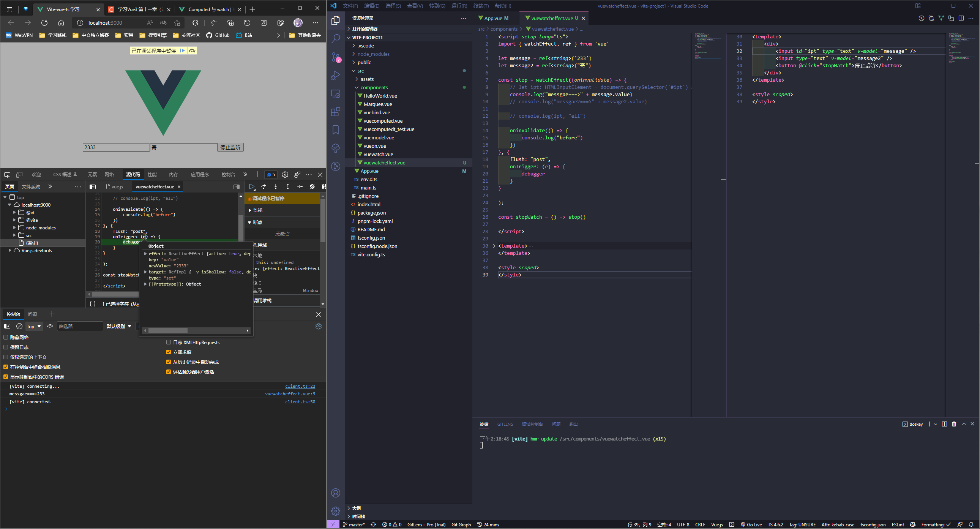
Task: Open VS Code Accounts icon
Action: [x=336, y=493]
